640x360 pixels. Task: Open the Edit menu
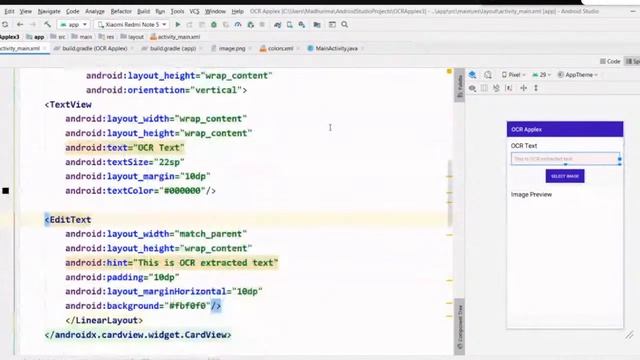click(9, 11)
